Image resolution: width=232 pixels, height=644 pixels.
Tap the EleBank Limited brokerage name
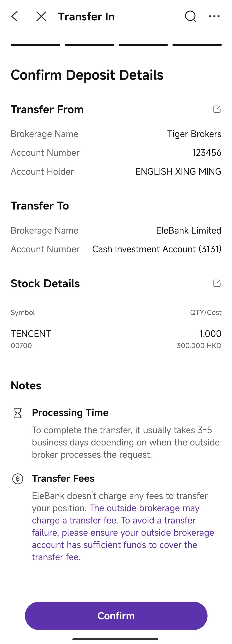point(189,231)
